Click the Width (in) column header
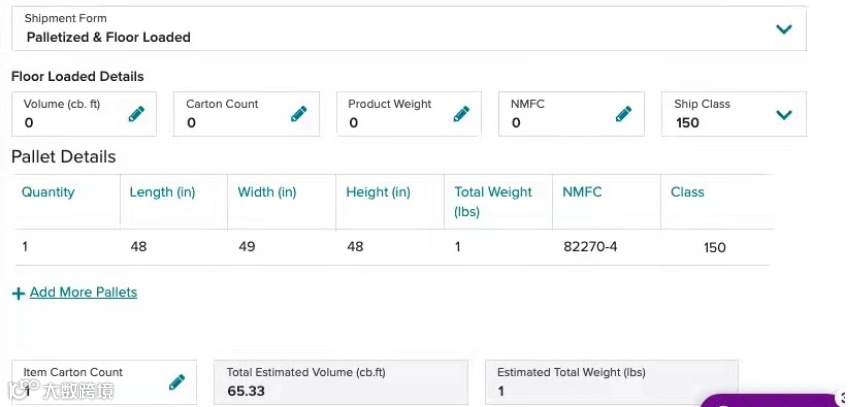868x407 pixels. pos(267,192)
